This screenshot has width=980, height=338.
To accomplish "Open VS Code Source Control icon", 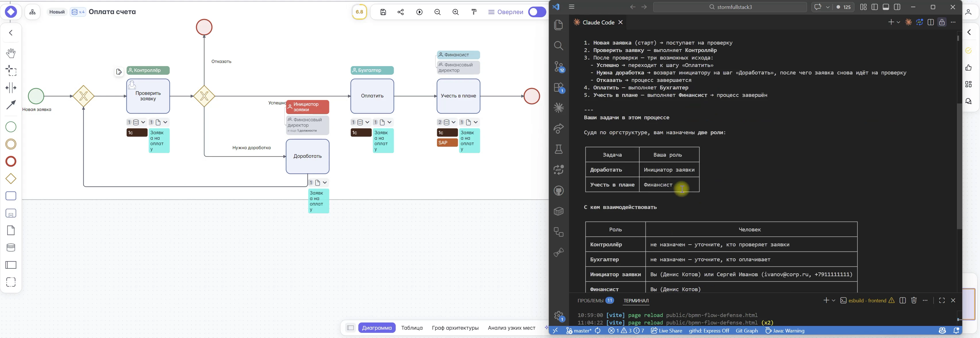I will click(x=558, y=67).
